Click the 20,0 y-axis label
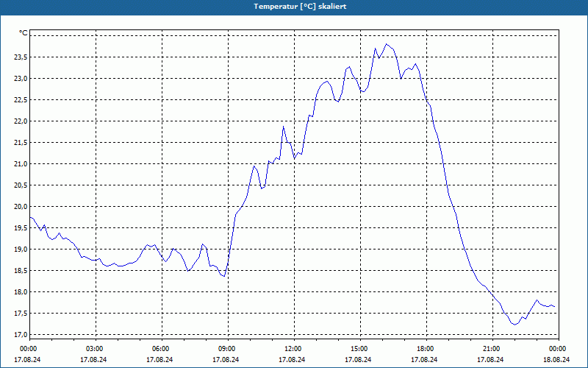Image resolution: width=588 pixels, height=368 pixels. click(21, 207)
